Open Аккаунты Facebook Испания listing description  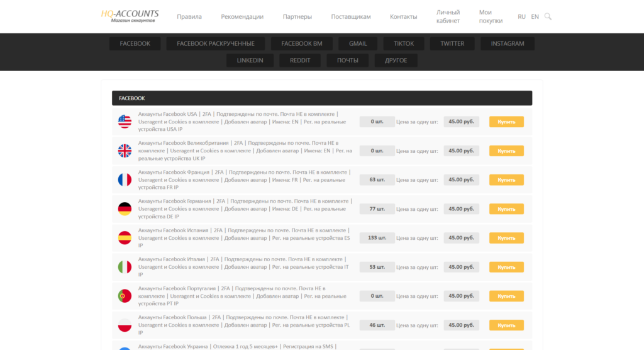[x=245, y=238]
